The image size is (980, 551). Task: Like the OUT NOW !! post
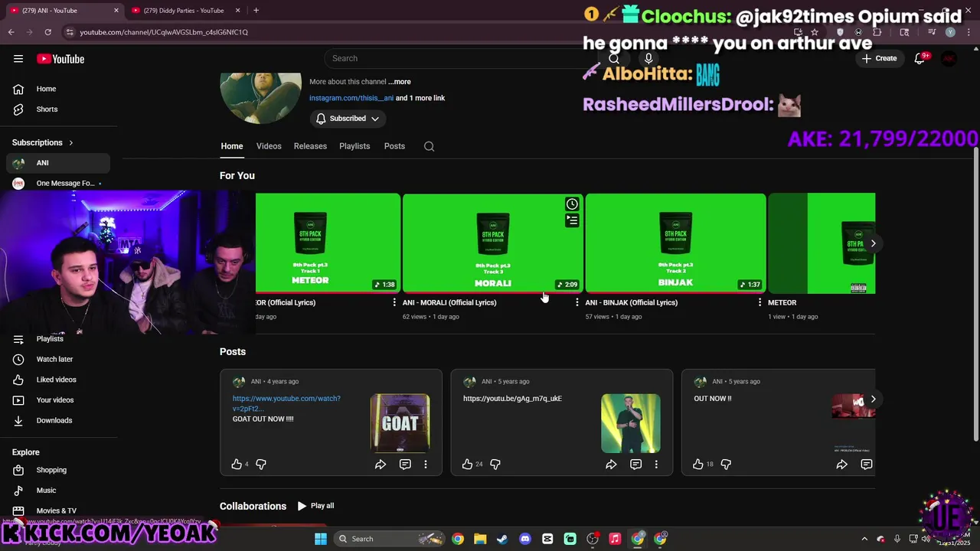[697, 464]
